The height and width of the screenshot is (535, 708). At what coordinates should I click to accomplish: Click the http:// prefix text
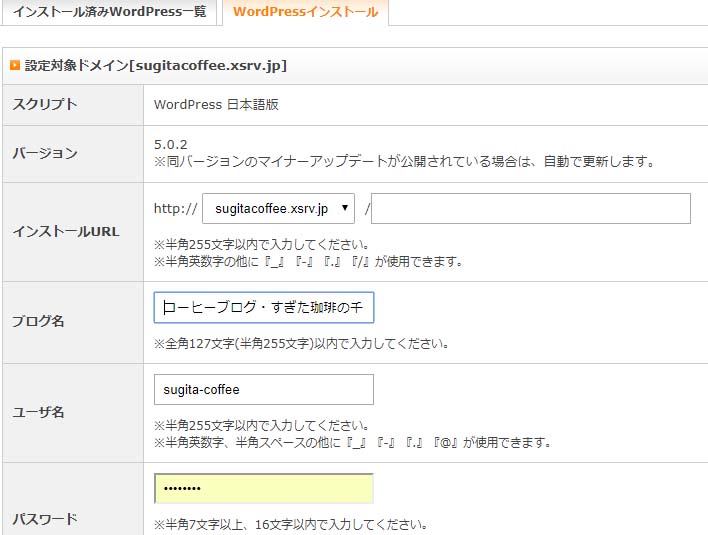coord(176,209)
